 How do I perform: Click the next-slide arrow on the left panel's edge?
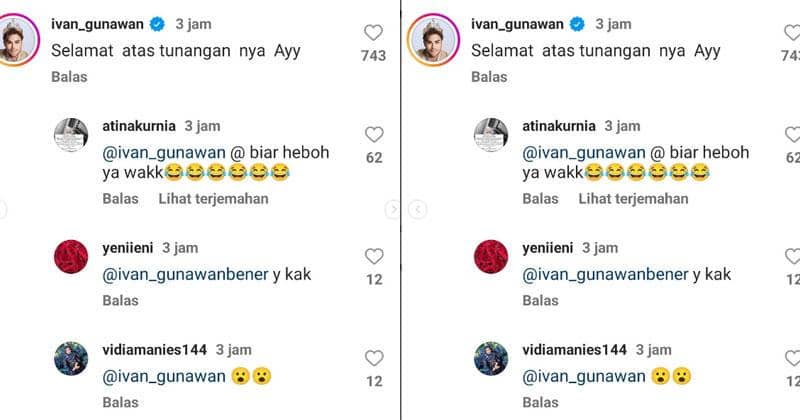393,209
